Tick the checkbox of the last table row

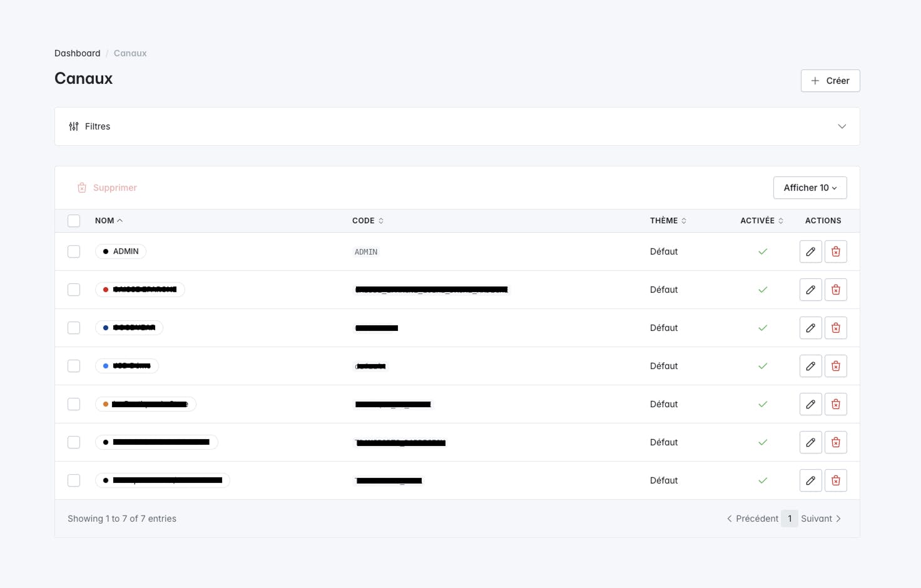tap(74, 480)
